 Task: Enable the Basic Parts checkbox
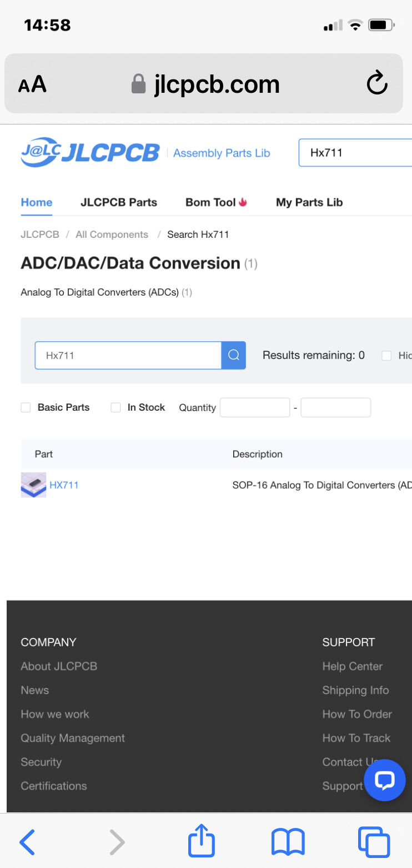pos(26,407)
